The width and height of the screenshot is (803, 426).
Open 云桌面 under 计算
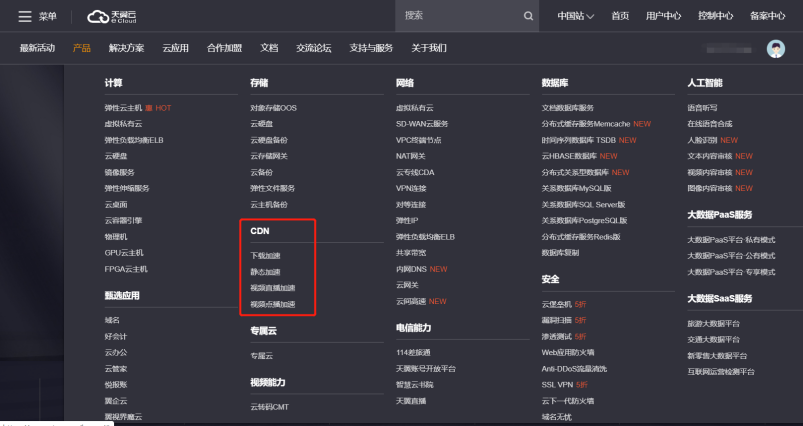(116, 205)
